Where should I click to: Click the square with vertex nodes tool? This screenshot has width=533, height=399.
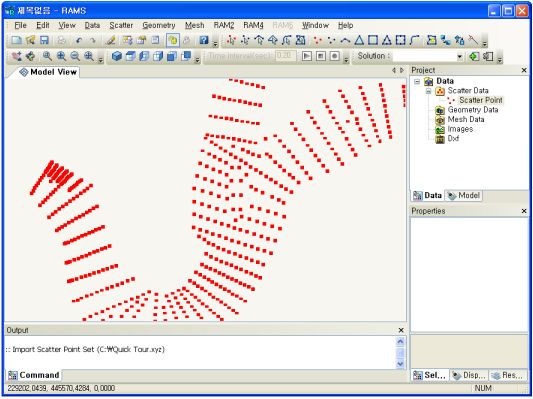(x=401, y=40)
